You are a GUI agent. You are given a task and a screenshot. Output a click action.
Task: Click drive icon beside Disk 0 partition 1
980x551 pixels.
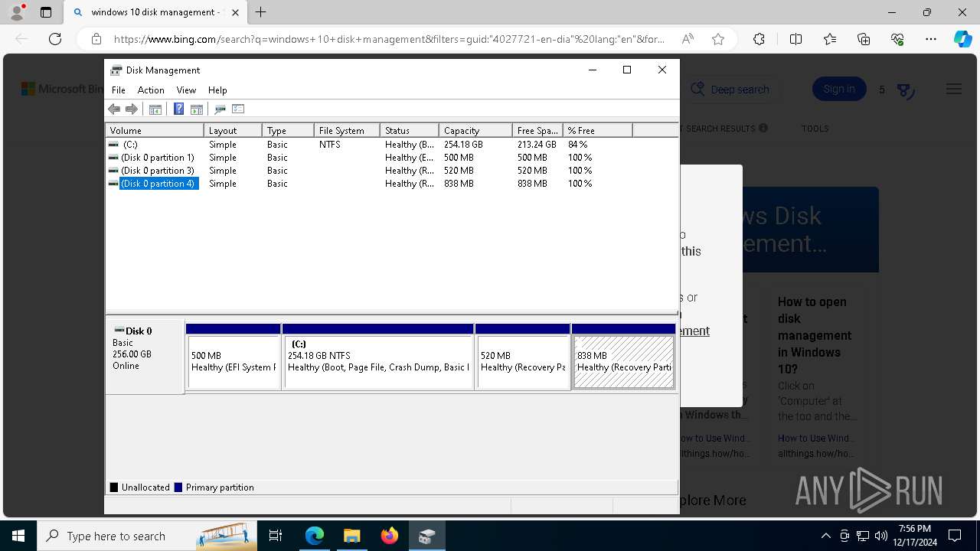[113, 157]
